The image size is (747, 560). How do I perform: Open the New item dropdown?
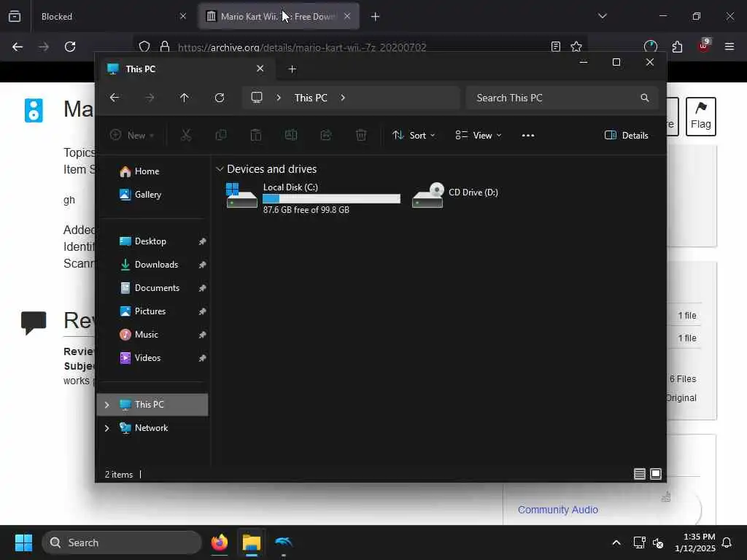coord(132,135)
